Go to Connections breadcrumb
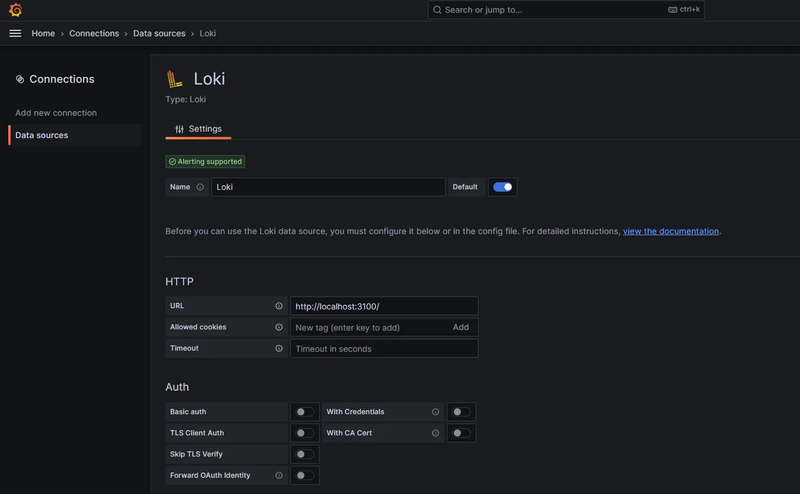 94,33
